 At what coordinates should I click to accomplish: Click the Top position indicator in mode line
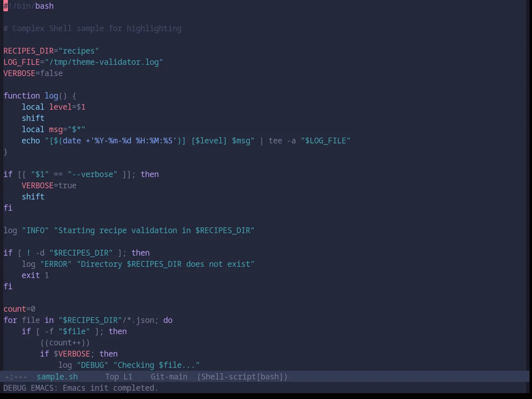tap(112, 377)
